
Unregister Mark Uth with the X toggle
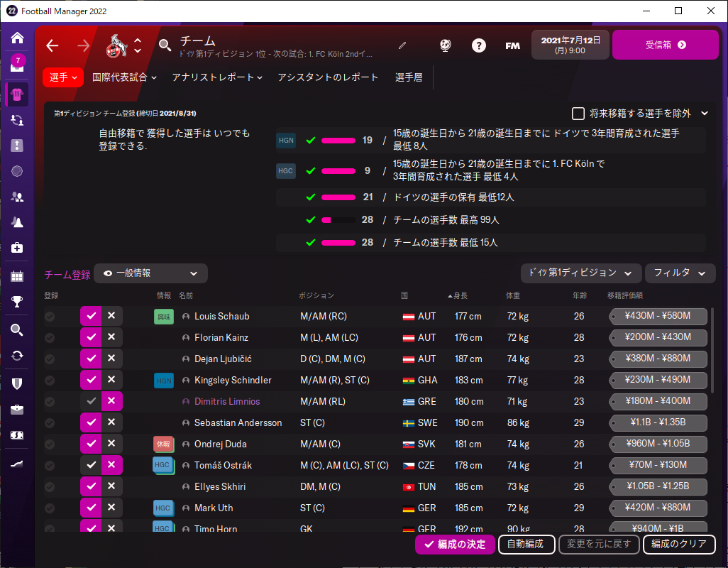(x=111, y=508)
